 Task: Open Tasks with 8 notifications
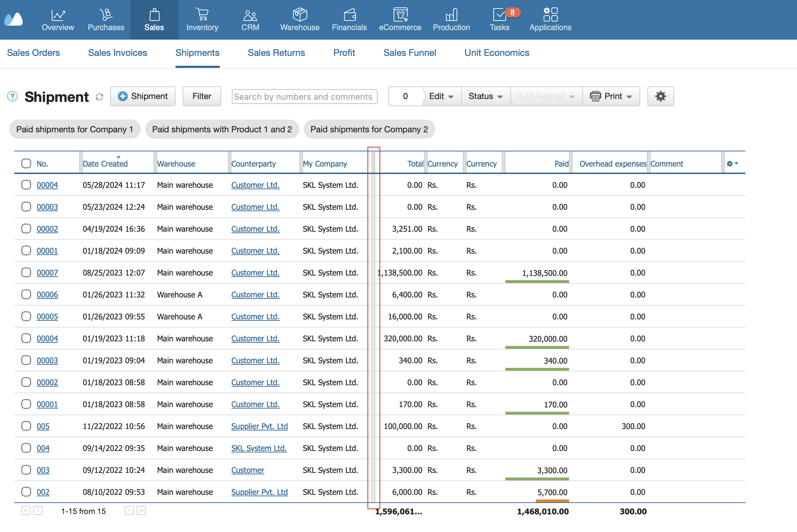click(x=500, y=19)
